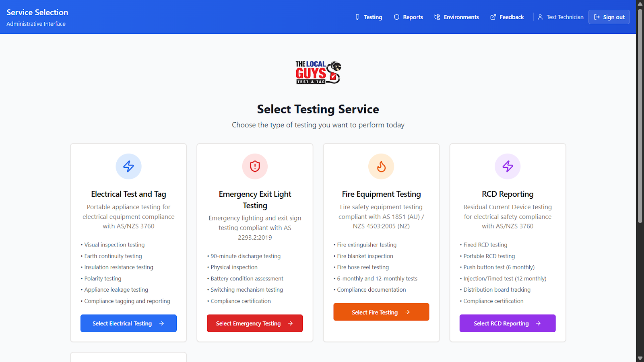
Task: Open the Feedback navigation link
Action: pyautogui.click(x=507, y=17)
